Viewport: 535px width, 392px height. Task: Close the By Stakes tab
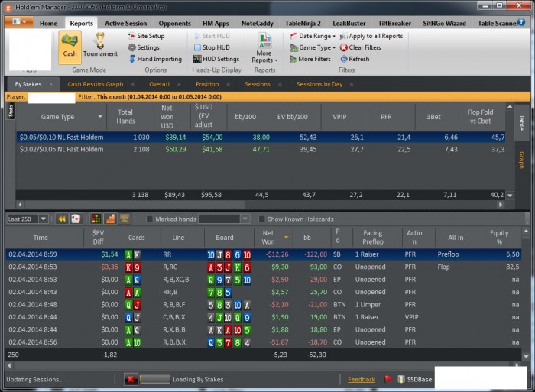coord(51,84)
